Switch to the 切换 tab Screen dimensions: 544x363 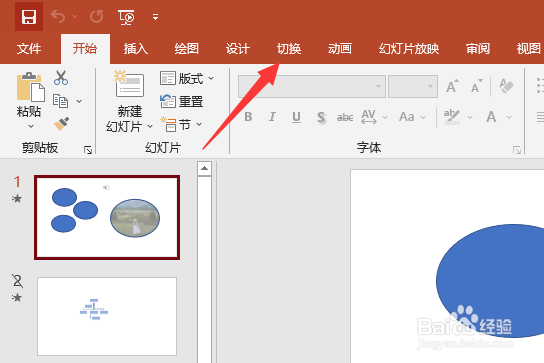(x=289, y=49)
